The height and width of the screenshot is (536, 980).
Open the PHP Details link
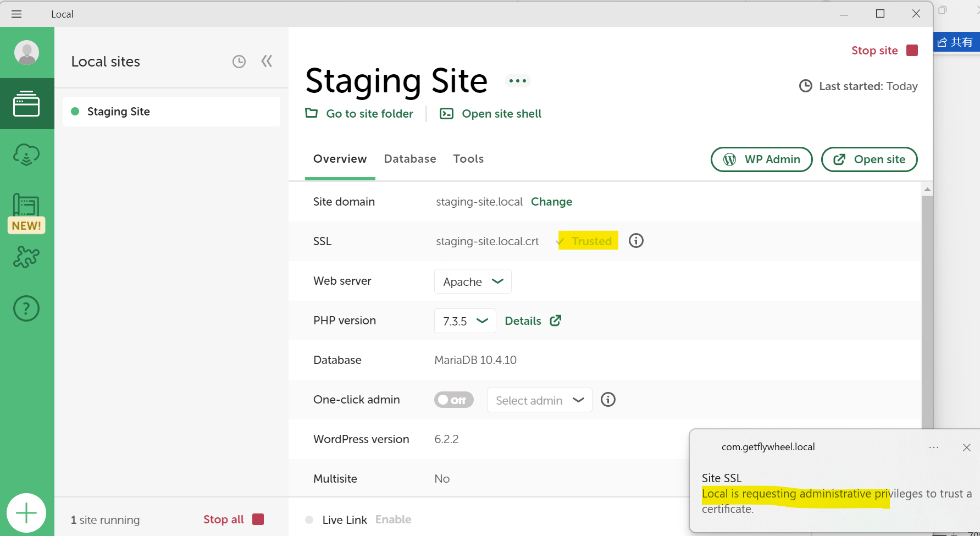[533, 321]
